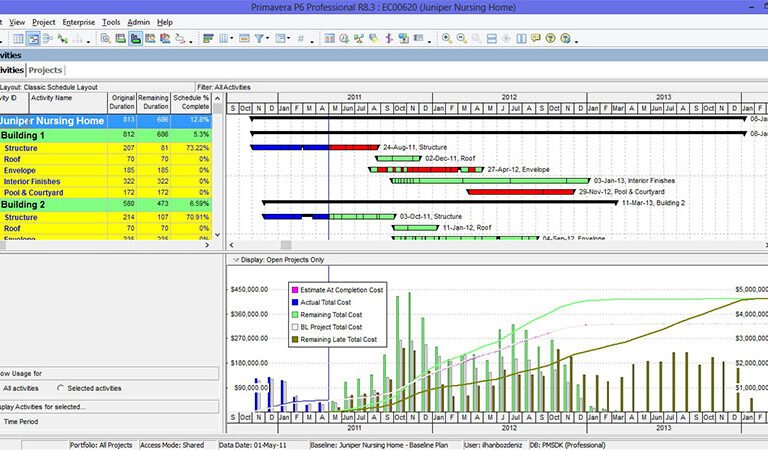Open Activity Details bottom panel icon

120,38
